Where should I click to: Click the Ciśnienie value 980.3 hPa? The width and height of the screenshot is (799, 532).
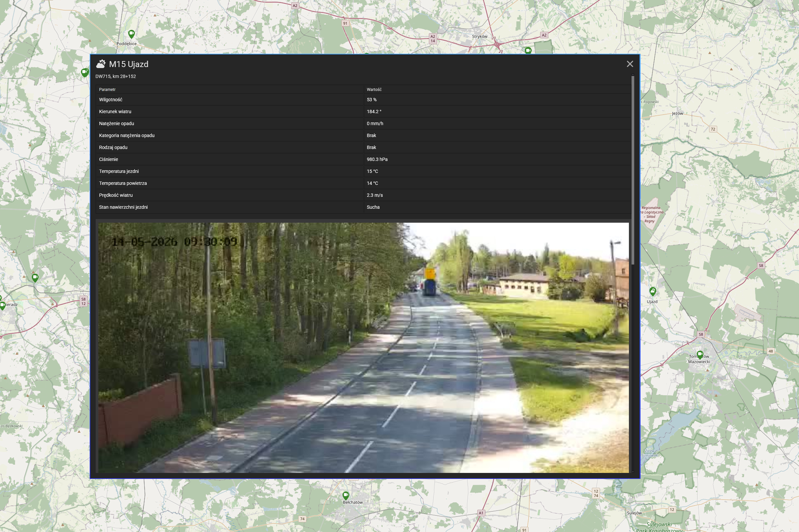377,159
